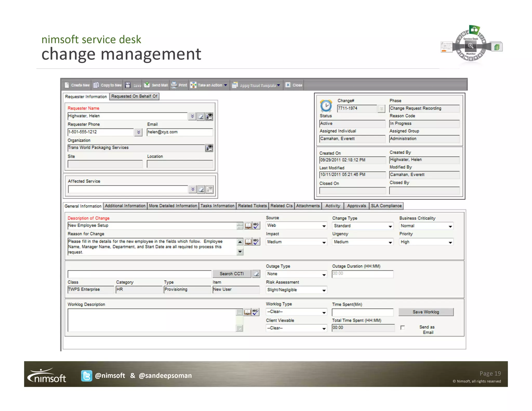Open the More Detailed Information tab
This screenshot has width=532, height=411.
coord(173,206)
